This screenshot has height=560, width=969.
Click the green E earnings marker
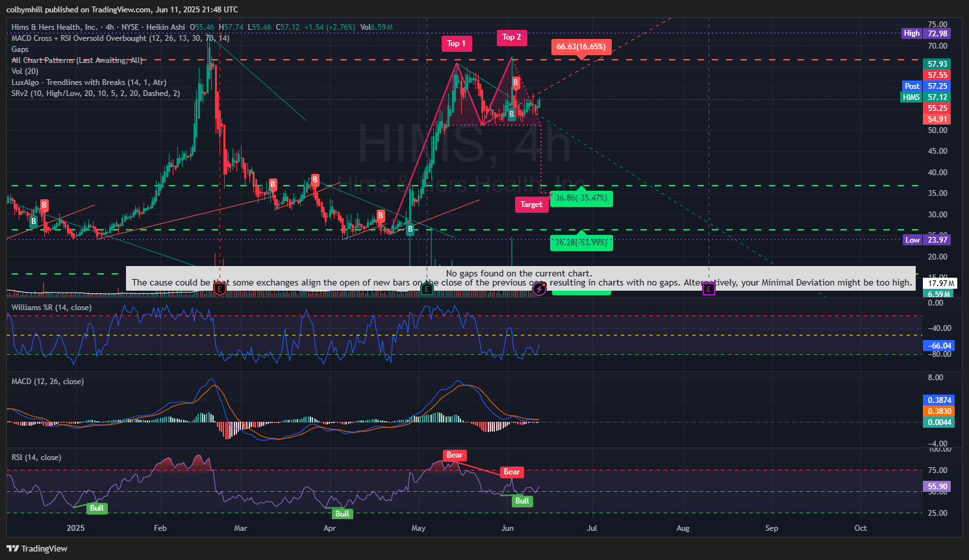point(427,288)
